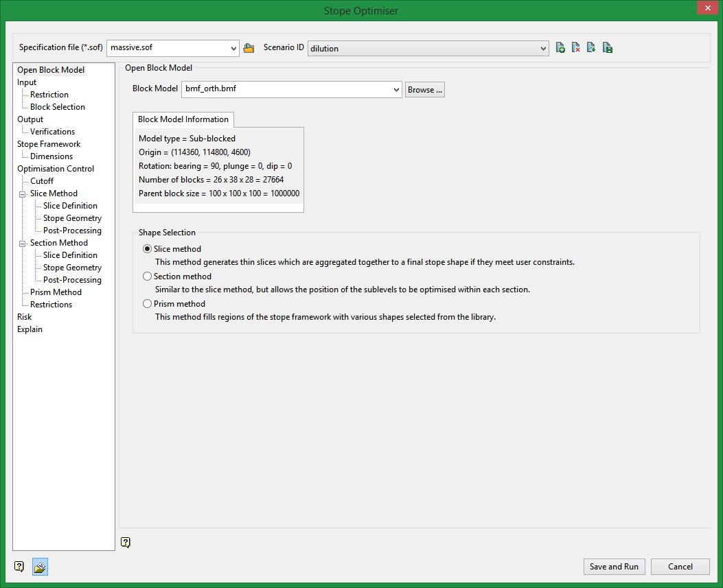Expand the Scenario ID dropdown list
Image resolution: width=723 pixels, height=588 pixels.
click(x=543, y=48)
